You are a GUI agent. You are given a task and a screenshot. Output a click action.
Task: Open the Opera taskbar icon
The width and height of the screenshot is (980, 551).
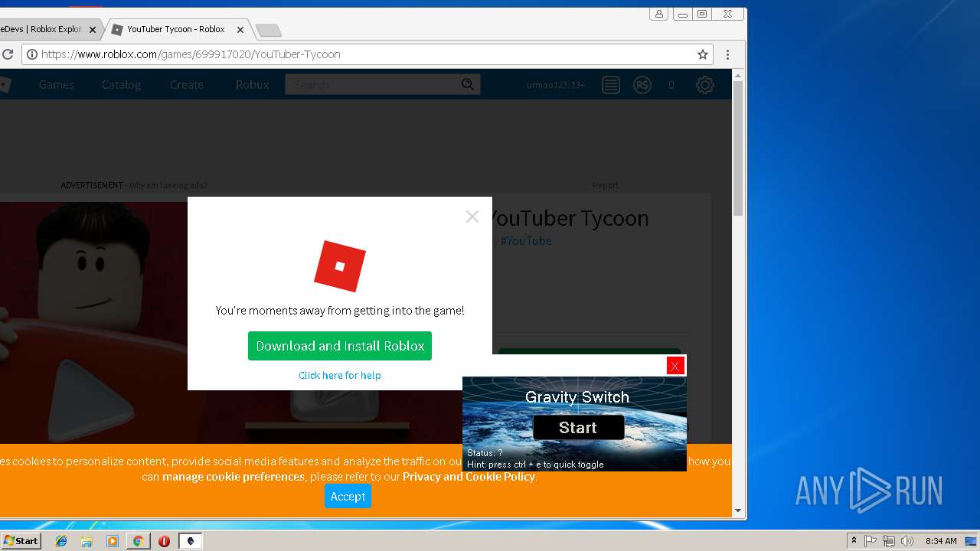164,541
